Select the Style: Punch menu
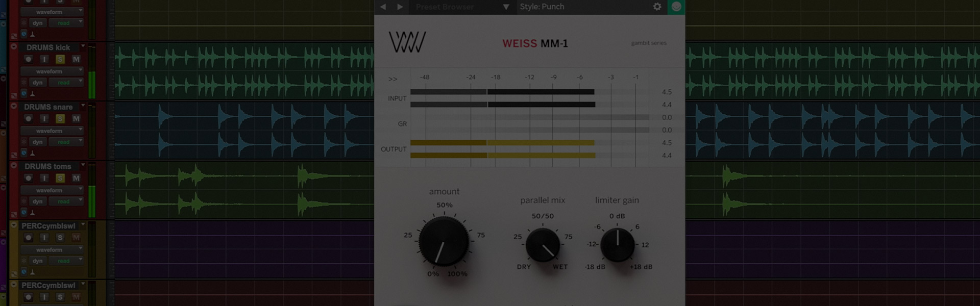 (542, 7)
